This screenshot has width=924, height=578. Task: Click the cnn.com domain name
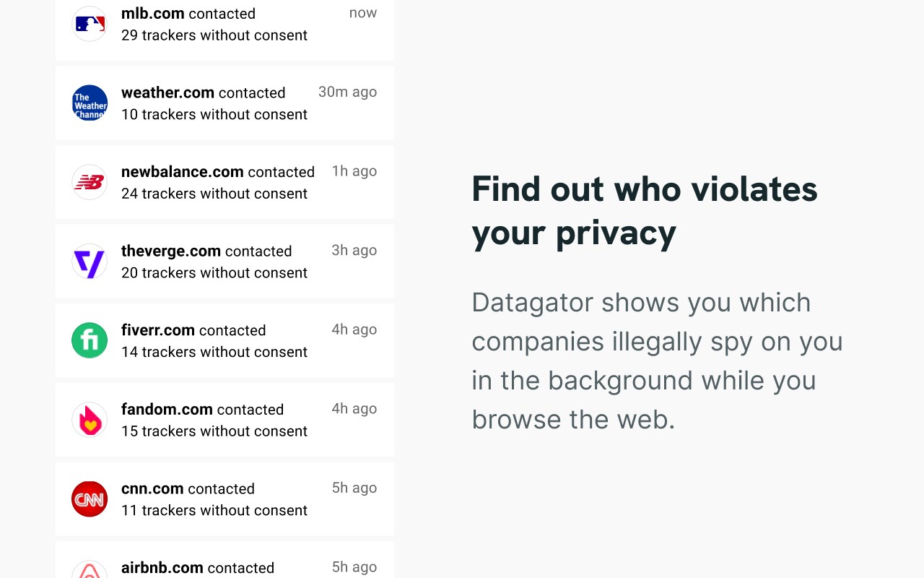click(152, 489)
